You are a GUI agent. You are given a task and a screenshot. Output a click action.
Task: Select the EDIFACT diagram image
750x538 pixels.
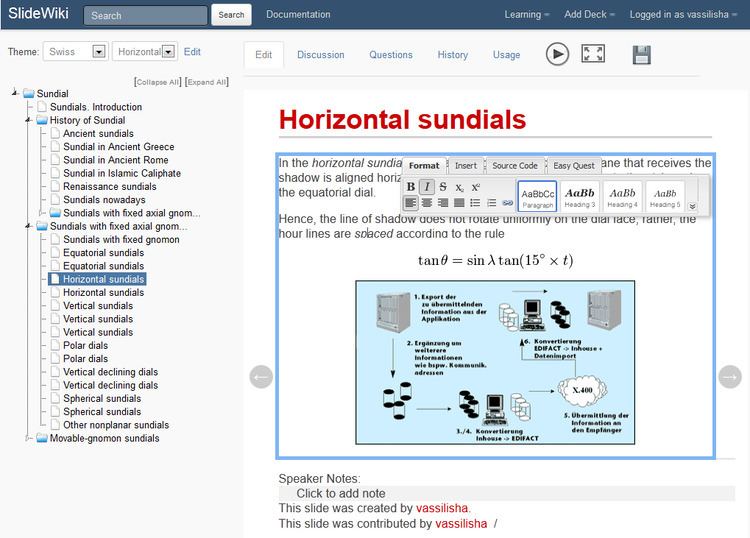coord(495,362)
